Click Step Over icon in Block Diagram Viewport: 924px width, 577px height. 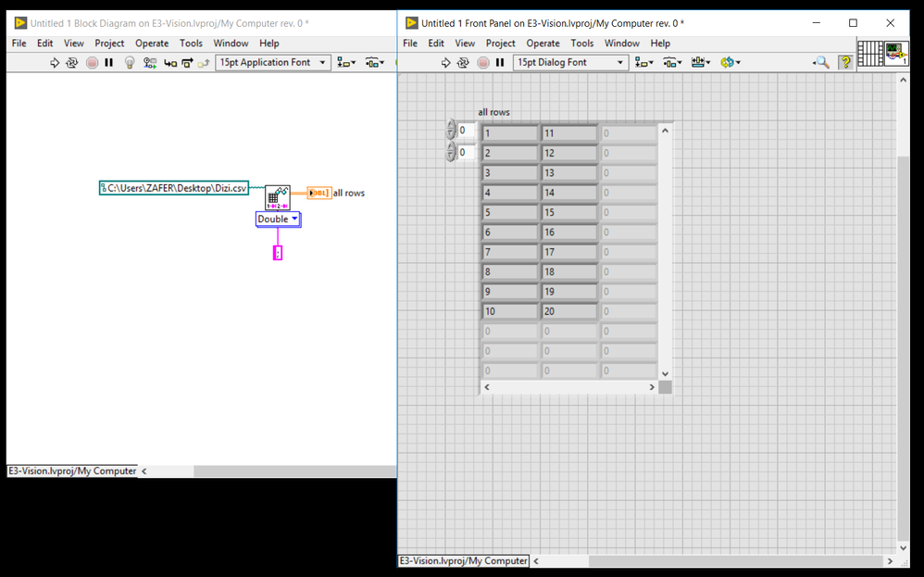point(187,62)
